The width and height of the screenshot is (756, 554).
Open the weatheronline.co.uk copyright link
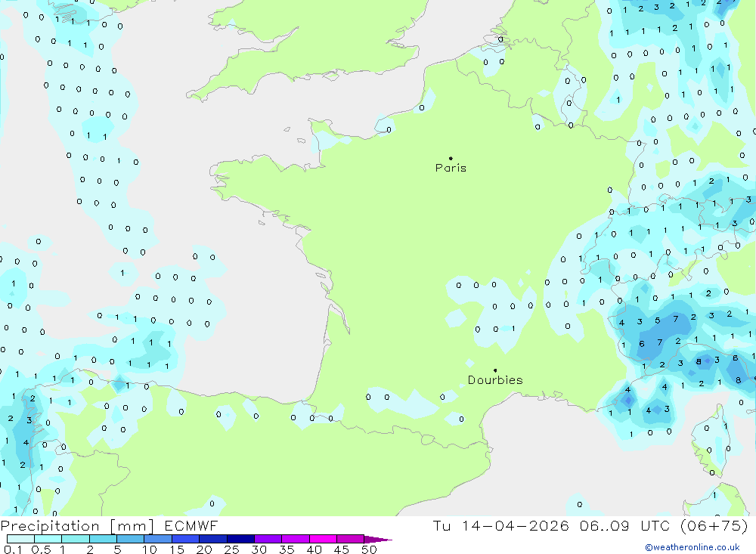coord(692,547)
